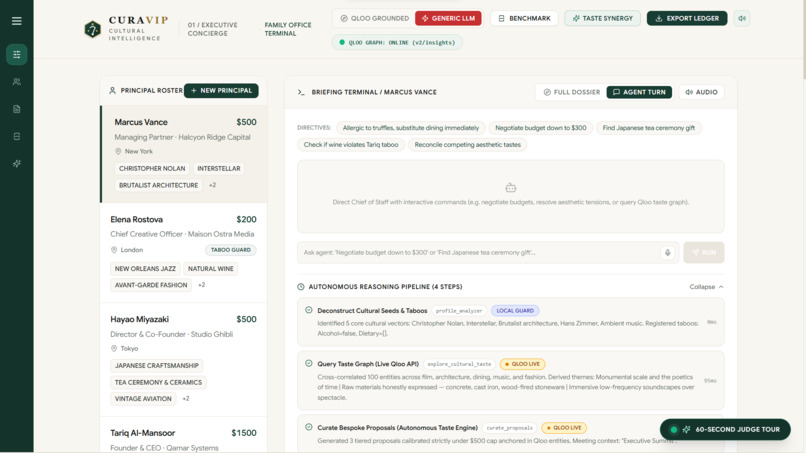Select principal Tariq Al-Mansoor
Viewport: 806px width, 453px height.
coord(184,435)
